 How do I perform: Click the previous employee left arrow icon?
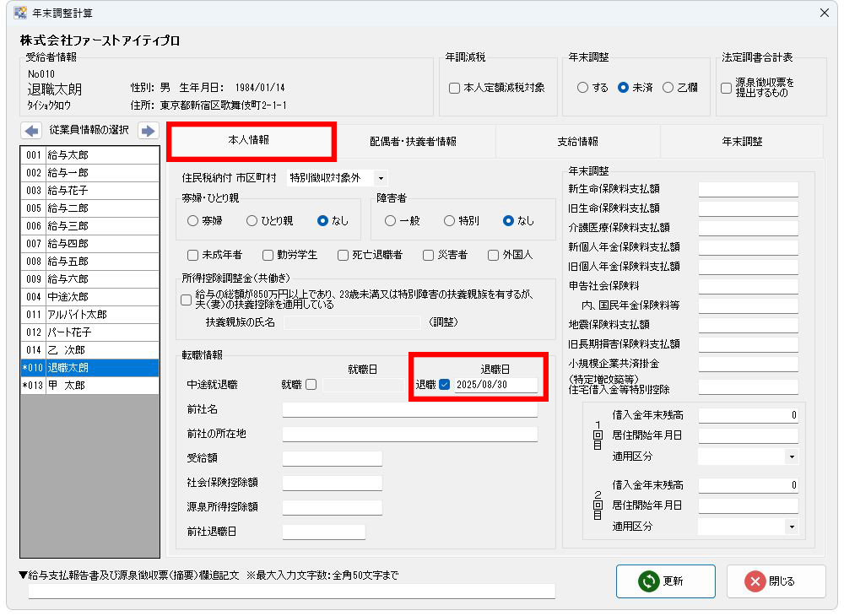30,131
